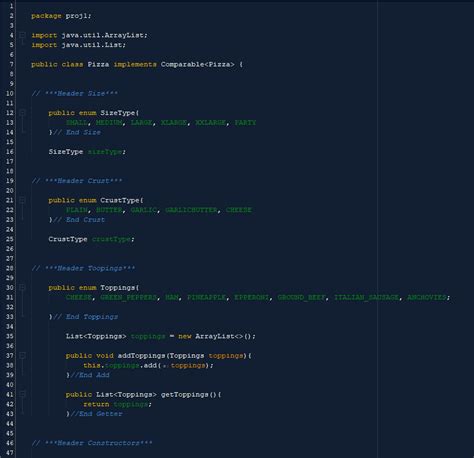Click line number 35 in the gutter
The height and width of the screenshot is (458, 474).
(9, 336)
